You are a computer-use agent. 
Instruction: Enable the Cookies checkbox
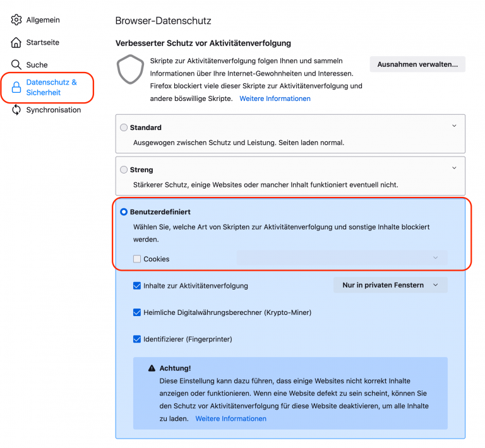click(x=137, y=259)
